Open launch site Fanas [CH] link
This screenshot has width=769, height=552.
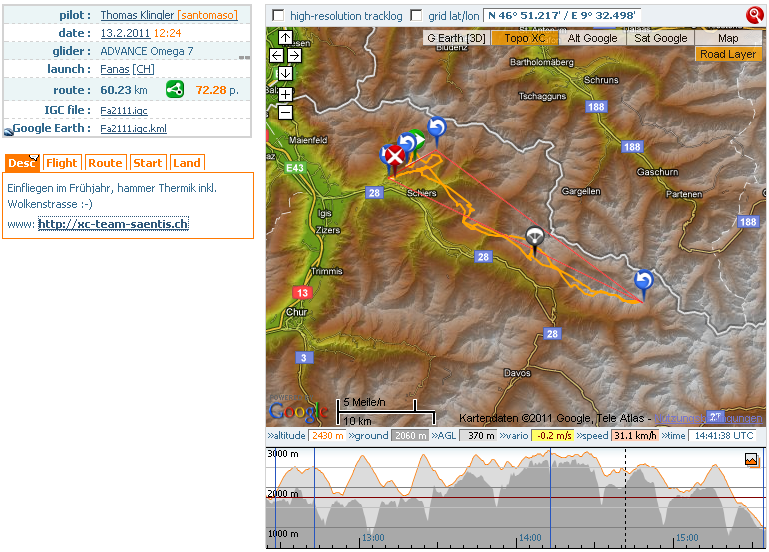tap(127, 69)
